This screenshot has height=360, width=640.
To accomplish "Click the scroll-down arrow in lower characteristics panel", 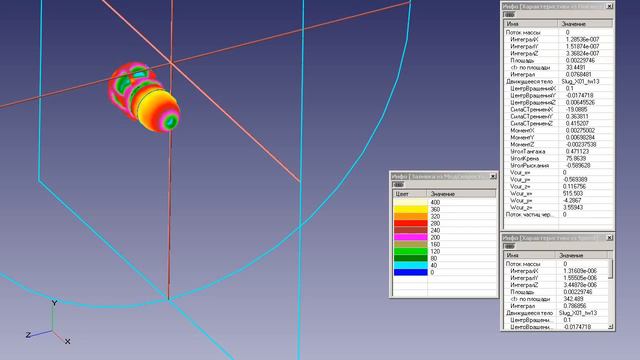I will point(611,326).
